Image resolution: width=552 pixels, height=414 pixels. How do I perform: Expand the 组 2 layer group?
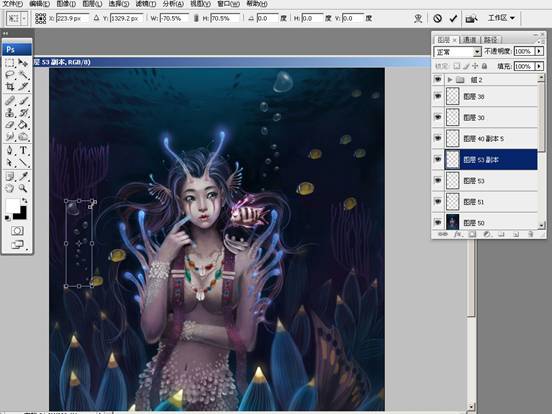tap(450, 80)
